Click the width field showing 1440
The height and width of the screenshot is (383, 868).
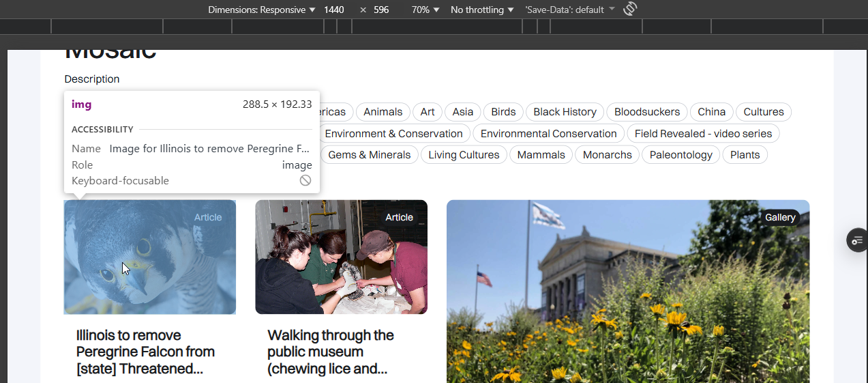(x=334, y=10)
